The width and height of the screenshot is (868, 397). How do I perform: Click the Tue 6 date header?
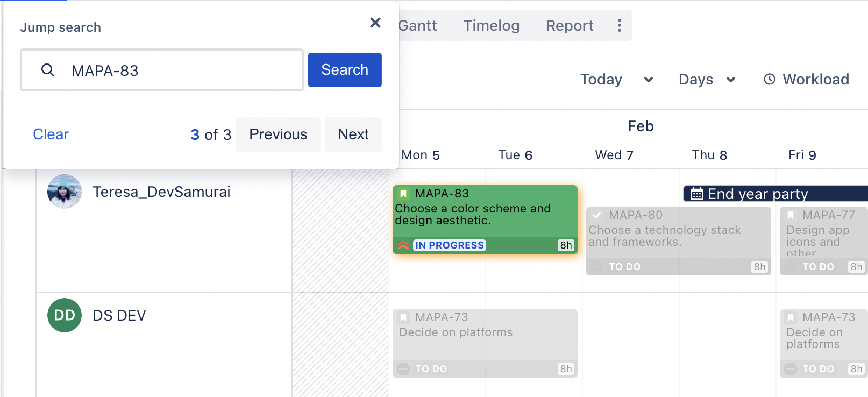pos(515,155)
